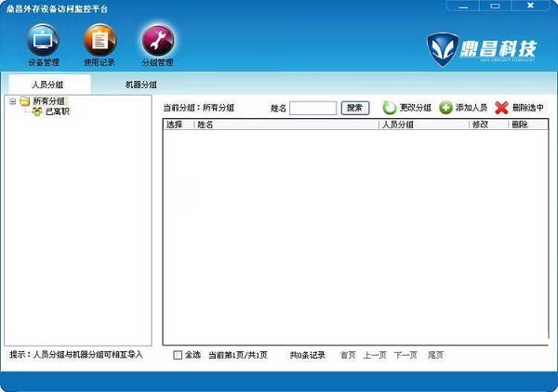
Task: Click the 姓名 column header
Action: (x=286, y=124)
